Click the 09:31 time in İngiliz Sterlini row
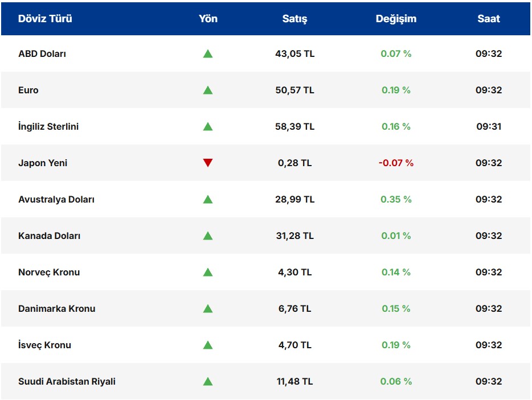532x400 pixels. 489,127
